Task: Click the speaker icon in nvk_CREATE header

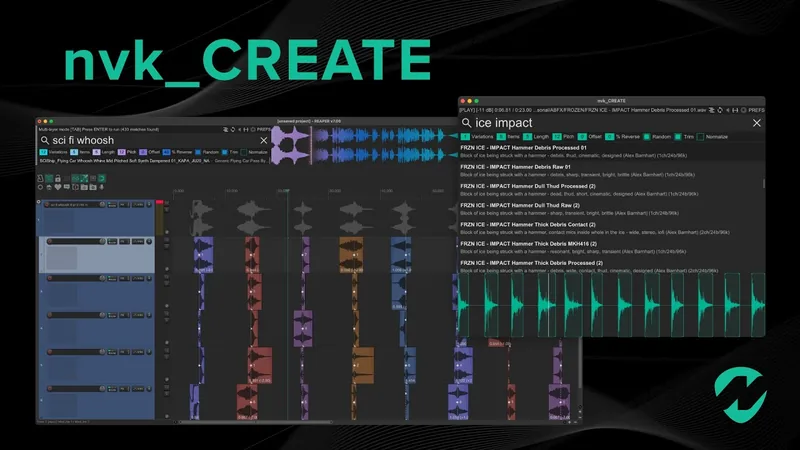Action: [728, 110]
